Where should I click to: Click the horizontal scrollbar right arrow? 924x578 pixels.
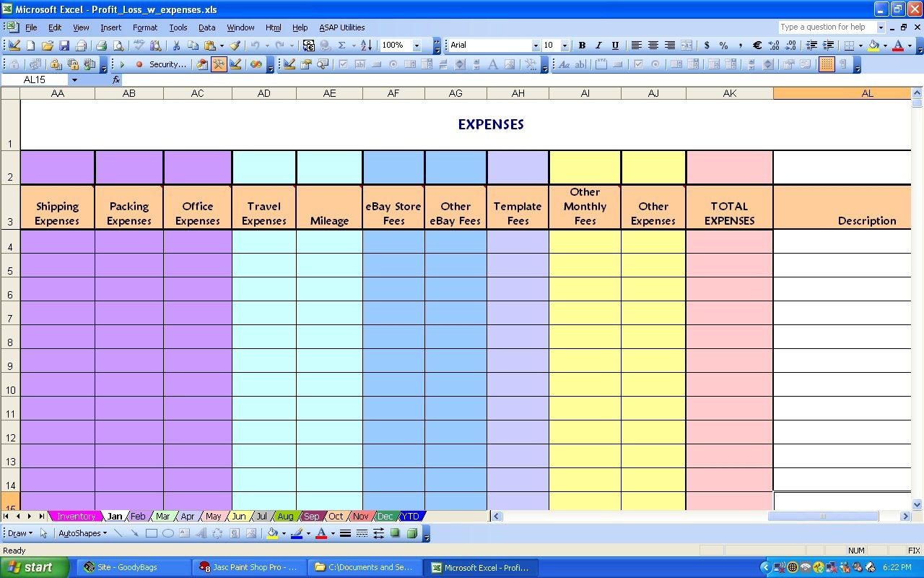tap(907, 516)
